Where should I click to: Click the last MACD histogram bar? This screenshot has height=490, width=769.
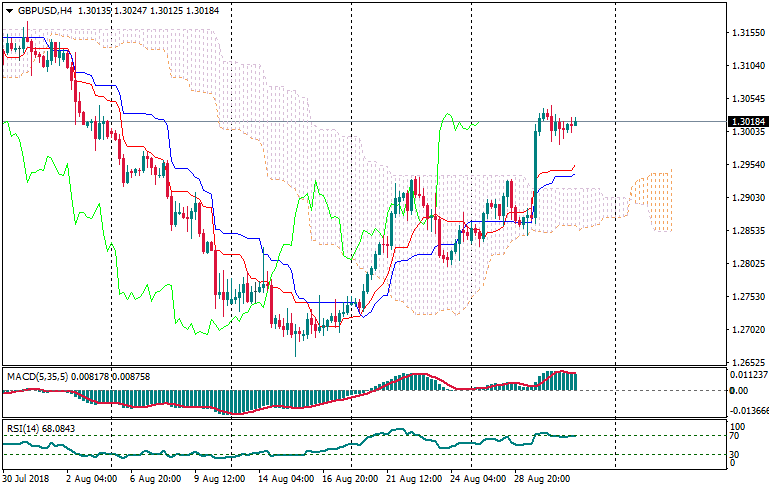(x=575, y=381)
